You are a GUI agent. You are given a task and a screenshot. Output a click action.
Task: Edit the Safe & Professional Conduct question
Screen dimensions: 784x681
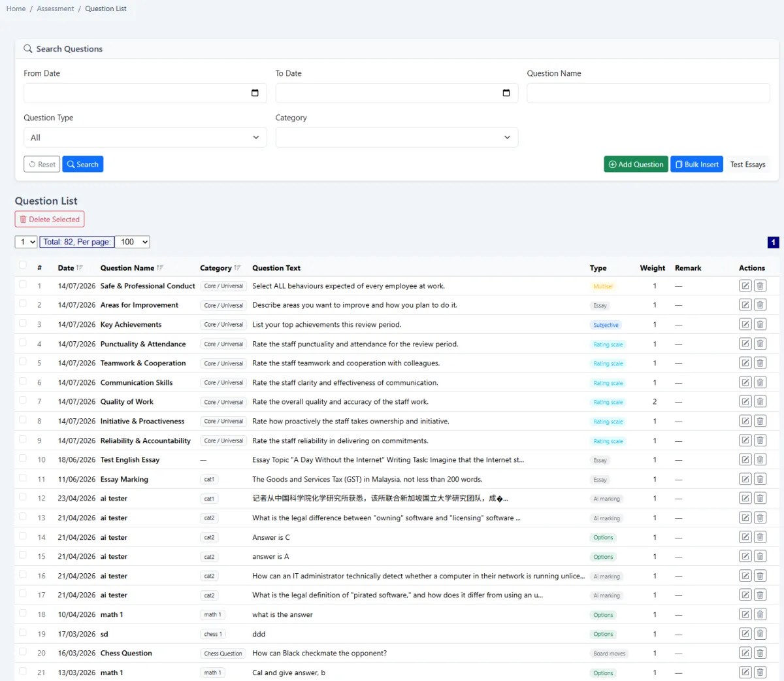[x=745, y=286]
